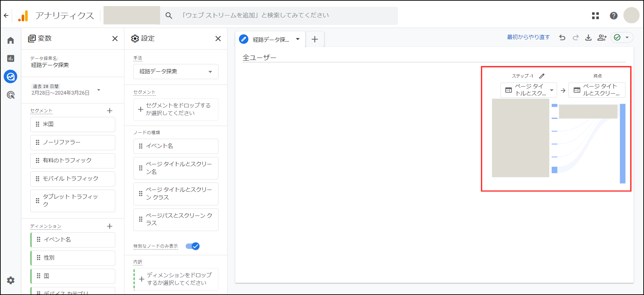Select the ノーリファラー segment

point(73,142)
